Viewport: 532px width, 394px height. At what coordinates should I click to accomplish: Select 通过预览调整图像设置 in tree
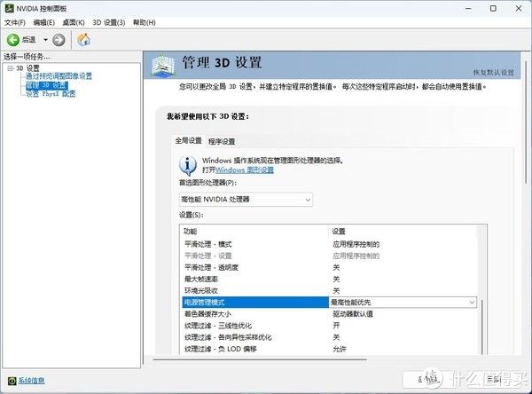click(x=59, y=75)
